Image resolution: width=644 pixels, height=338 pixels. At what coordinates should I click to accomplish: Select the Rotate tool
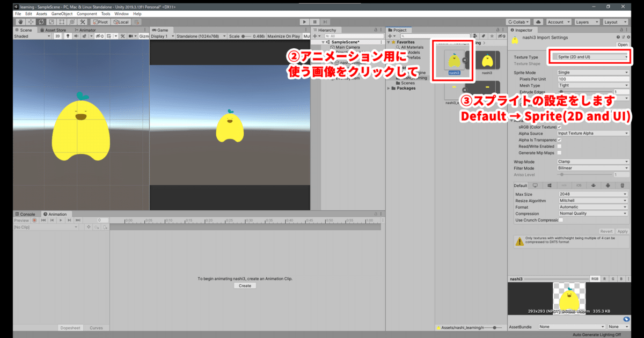[x=41, y=22]
